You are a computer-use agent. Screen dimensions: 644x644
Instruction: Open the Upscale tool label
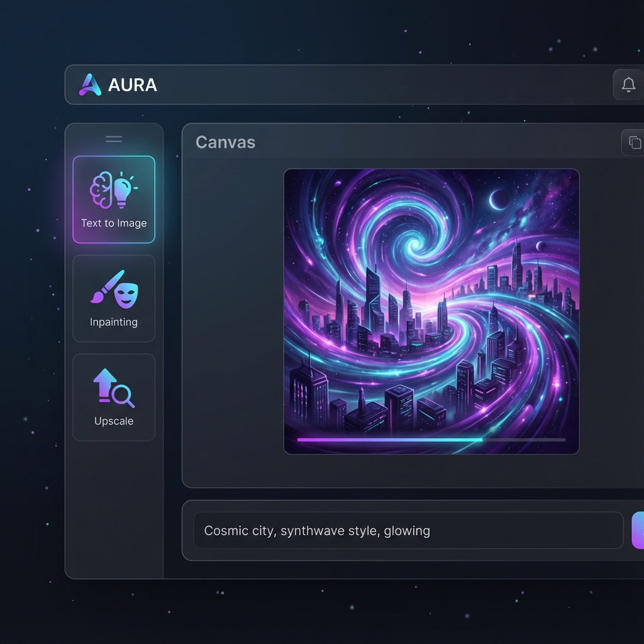click(x=114, y=421)
